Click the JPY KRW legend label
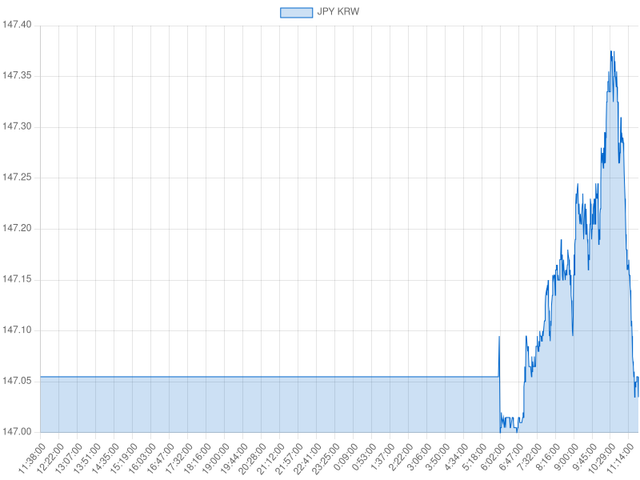 tap(338, 12)
